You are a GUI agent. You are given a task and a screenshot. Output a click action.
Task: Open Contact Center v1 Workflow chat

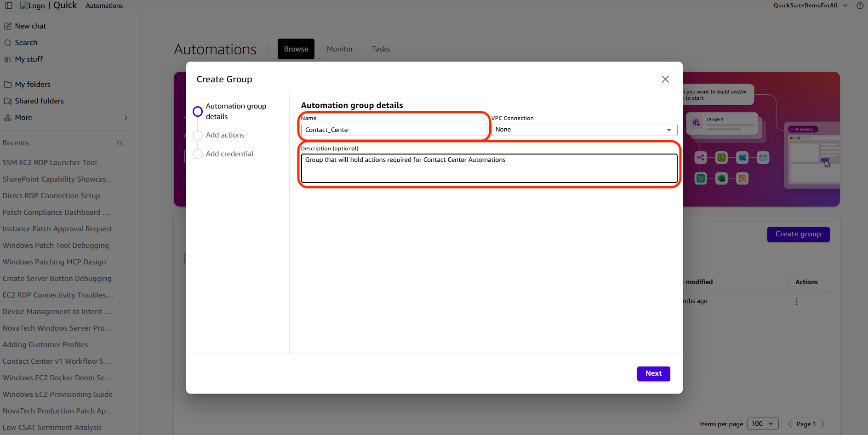point(57,361)
